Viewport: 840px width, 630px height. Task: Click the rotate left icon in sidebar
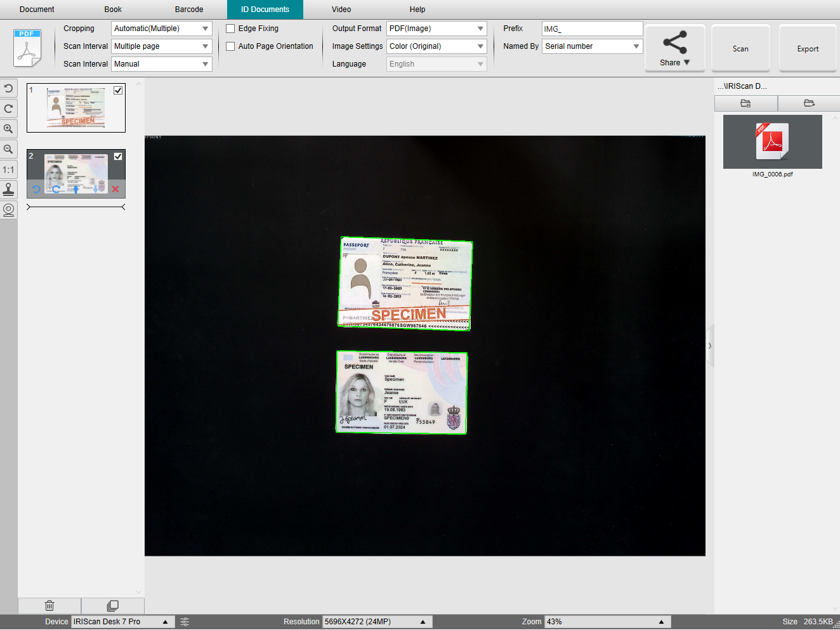coord(8,88)
